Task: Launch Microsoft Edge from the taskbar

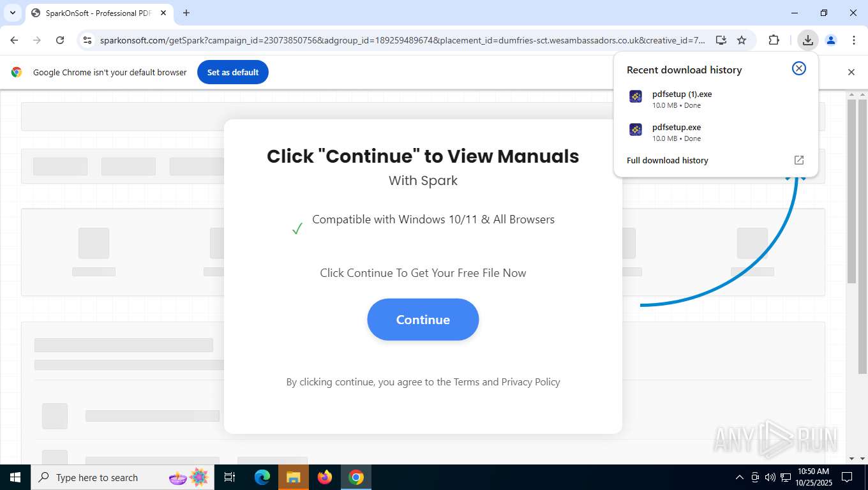Action: (262, 477)
